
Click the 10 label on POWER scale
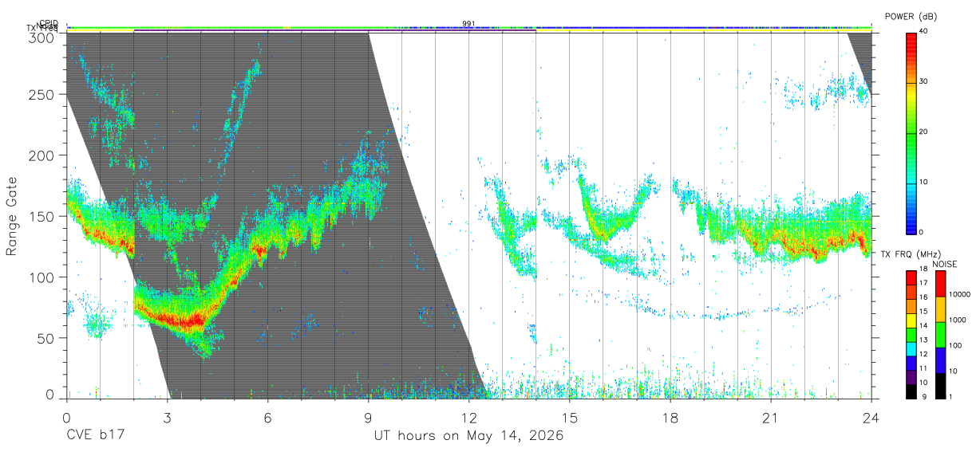[924, 182]
